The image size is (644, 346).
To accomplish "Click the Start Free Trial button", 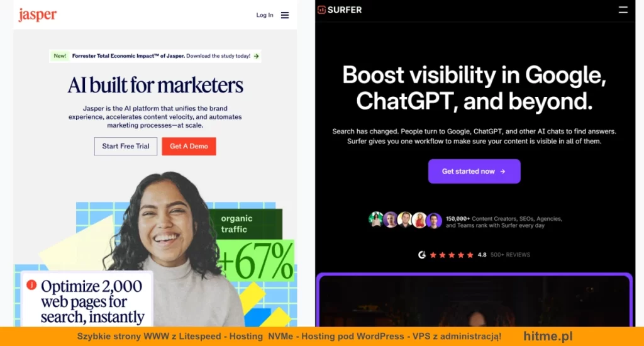I will 126,147.
